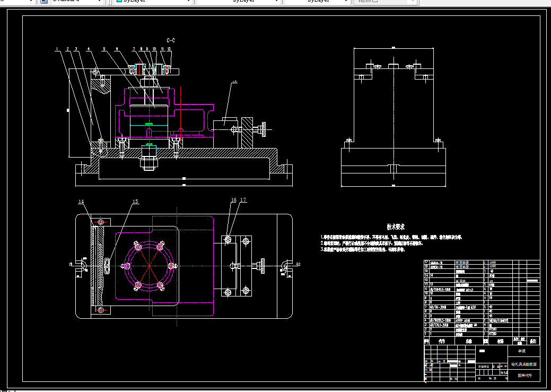Select knurled knob in the plan view
This screenshot has width=551, height=392.
(x=262, y=265)
